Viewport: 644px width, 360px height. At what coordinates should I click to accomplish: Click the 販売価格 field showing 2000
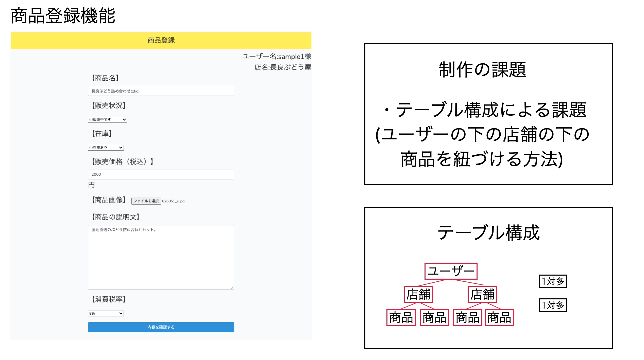tap(161, 174)
